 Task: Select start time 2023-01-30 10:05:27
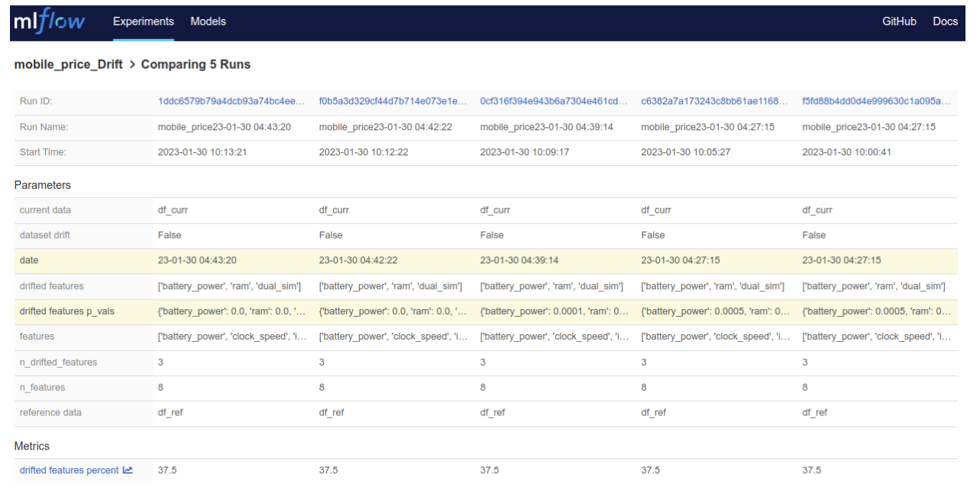click(x=686, y=152)
